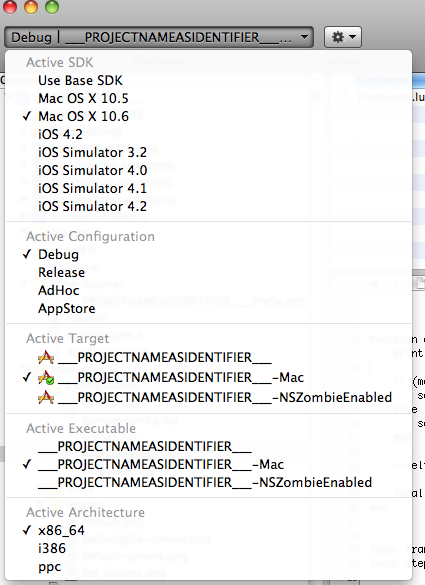This screenshot has width=425, height=585.
Task: Choose the first entry under Active Executable
Action: coord(145,447)
